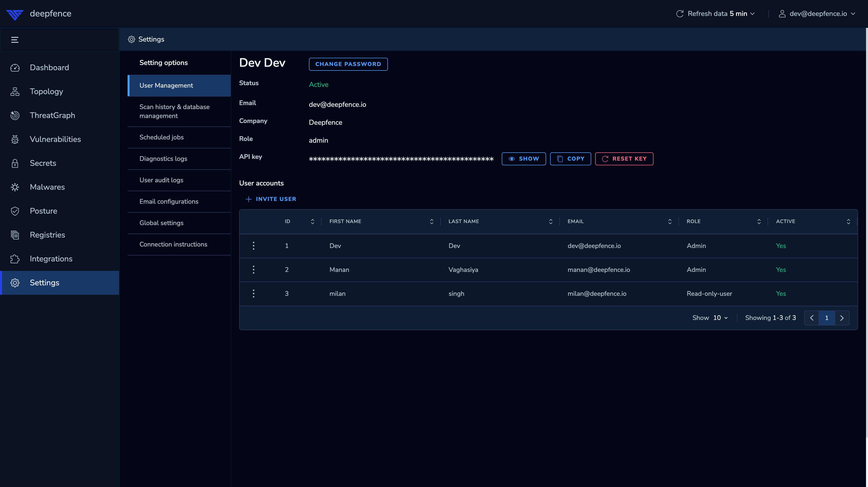The height and width of the screenshot is (487, 868).
Task: Click the Dashboard gauge icon
Action: (15, 68)
